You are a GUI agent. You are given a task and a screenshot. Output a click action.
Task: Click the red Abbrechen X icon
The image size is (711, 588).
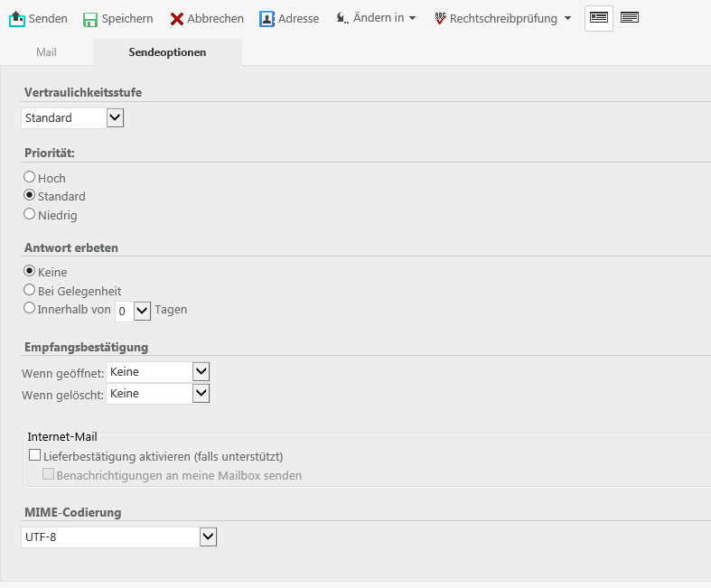click(x=177, y=19)
